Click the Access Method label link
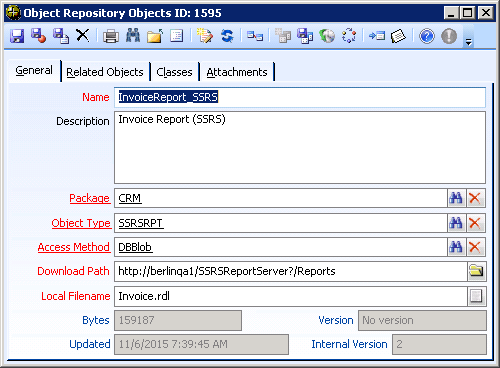The image size is (500, 368). pyautogui.click(x=74, y=247)
